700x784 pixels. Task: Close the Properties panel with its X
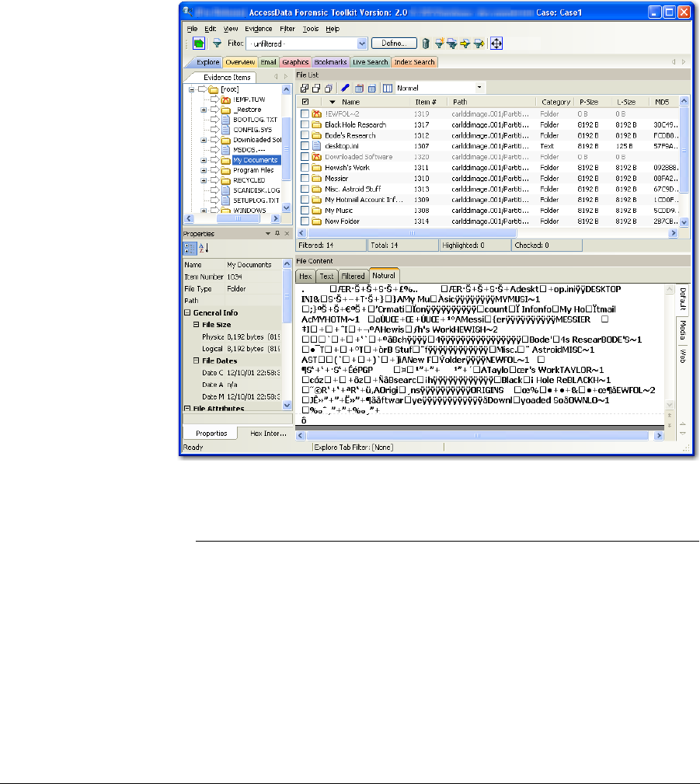point(287,234)
